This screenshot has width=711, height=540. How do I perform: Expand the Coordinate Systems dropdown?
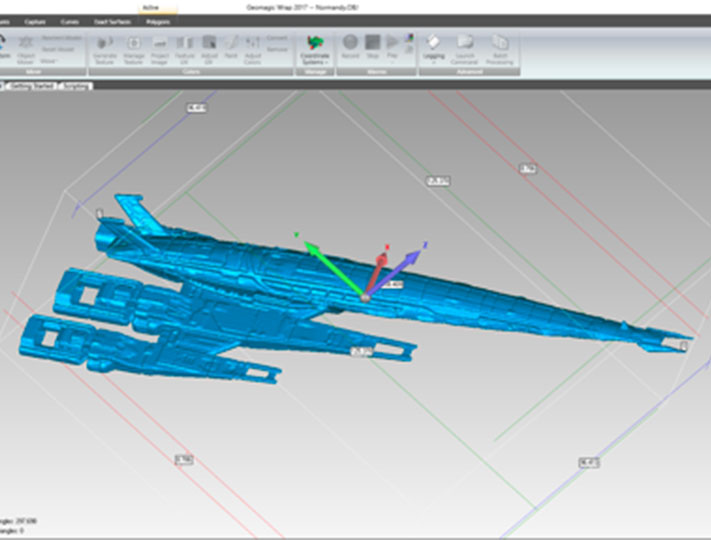(315, 62)
